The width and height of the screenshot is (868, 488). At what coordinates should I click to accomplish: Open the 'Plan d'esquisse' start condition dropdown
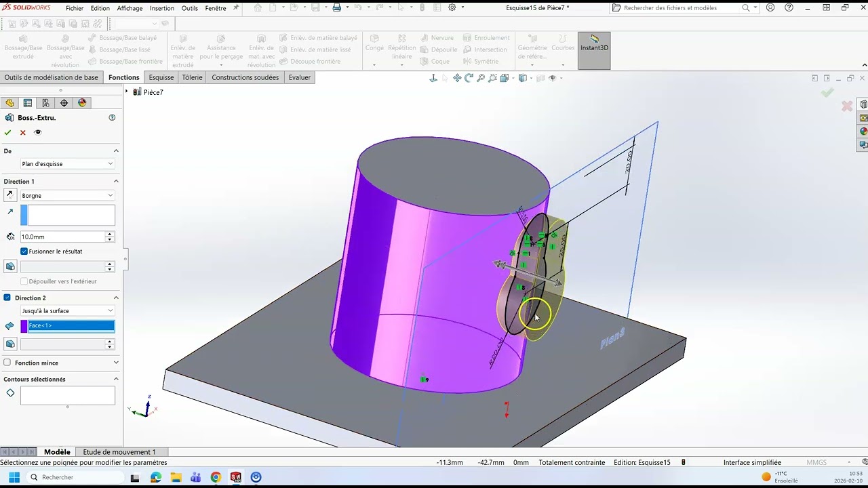coord(67,164)
